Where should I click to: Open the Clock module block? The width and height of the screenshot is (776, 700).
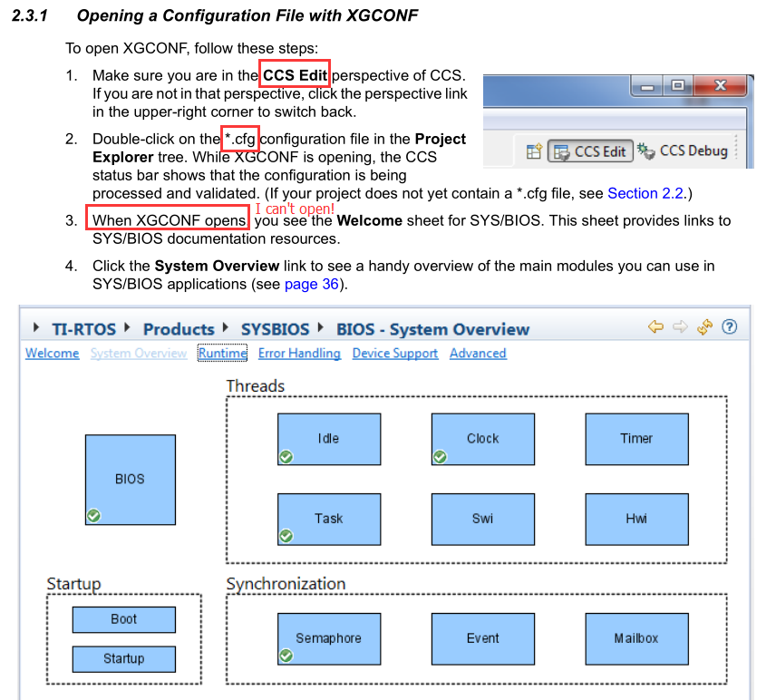pyautogui.click(x=483, y=439)
